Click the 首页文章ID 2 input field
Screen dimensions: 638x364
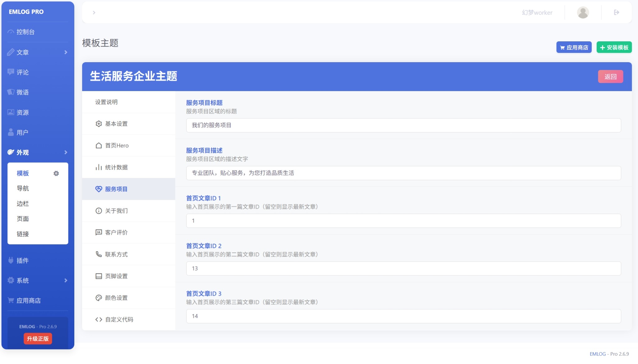click(403, 269)
